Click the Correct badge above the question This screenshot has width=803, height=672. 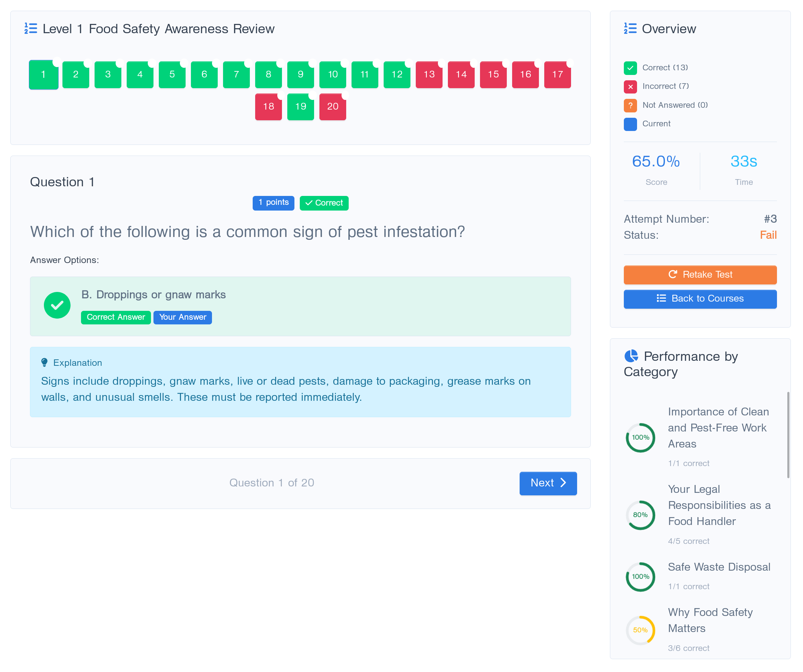coord(324,203)
